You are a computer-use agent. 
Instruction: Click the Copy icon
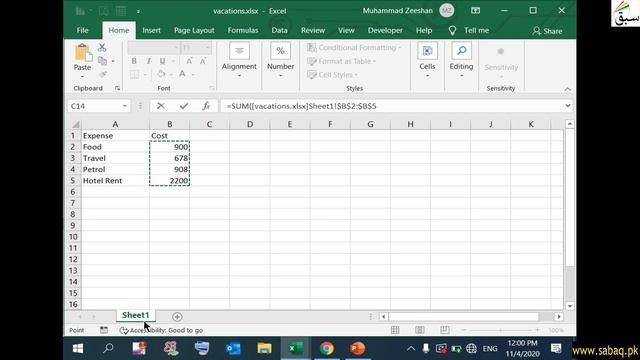click(x=102, y=61)
